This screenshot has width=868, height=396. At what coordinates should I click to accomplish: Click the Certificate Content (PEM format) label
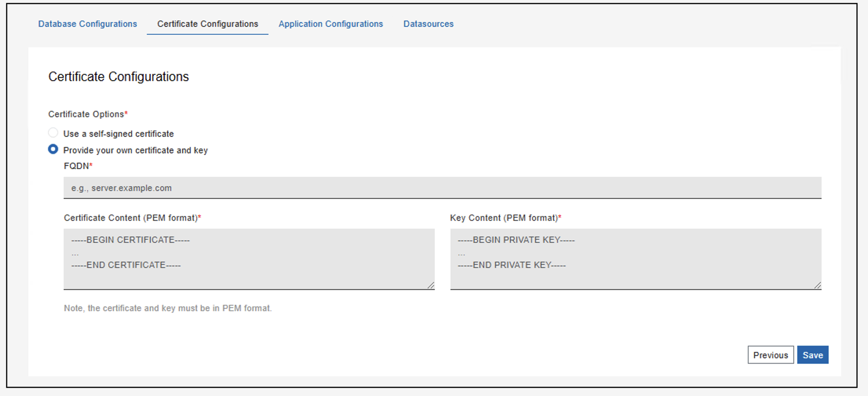pos(130,218)
